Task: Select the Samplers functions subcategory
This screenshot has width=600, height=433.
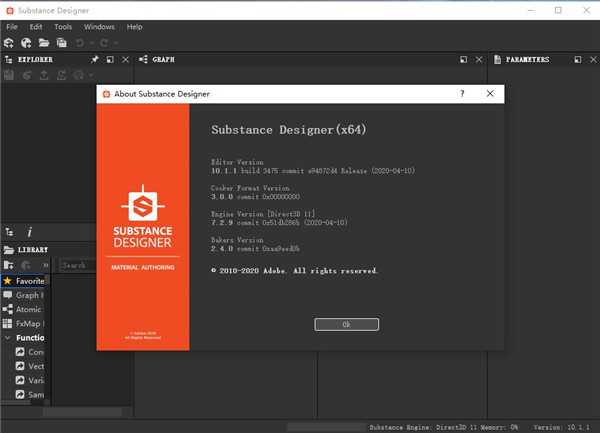Action: 30,394
